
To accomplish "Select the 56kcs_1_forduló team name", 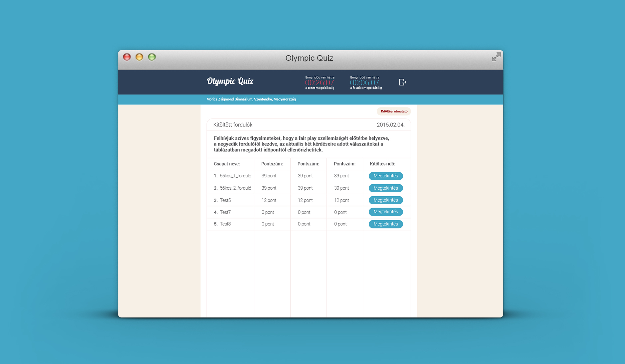I will [235, 176].
